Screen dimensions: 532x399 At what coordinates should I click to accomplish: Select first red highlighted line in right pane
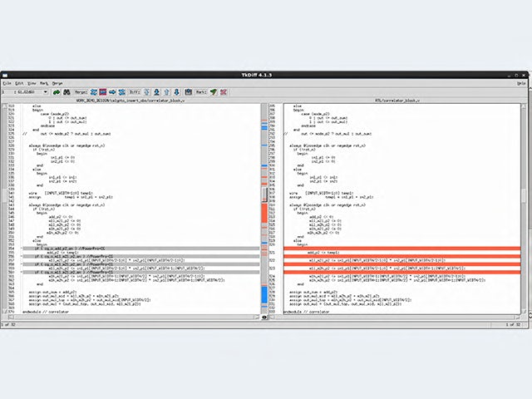click(x=402, y=249)
